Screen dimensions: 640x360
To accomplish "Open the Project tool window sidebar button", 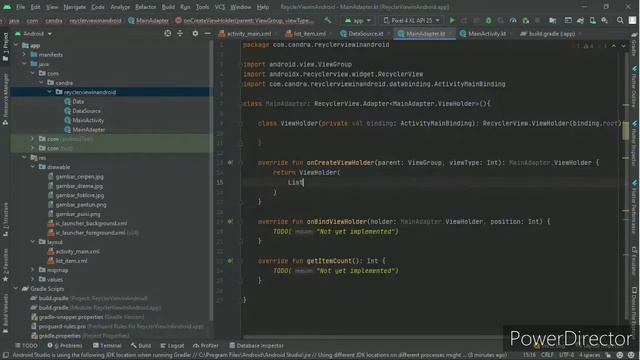I will (5, 47).
